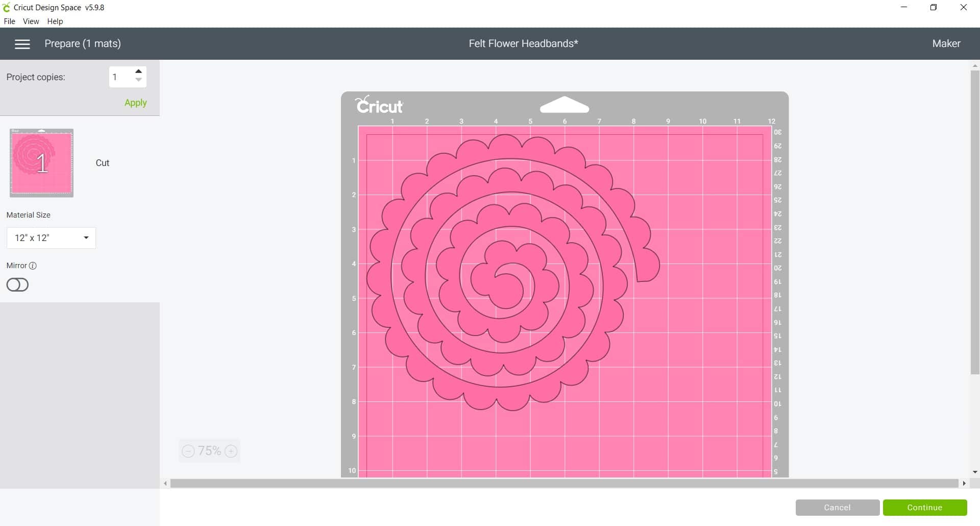Image resolution: width=980 pixels, height=526 pixels.
Task: Click the Apply button for project copies
Action: coord(135,102)
